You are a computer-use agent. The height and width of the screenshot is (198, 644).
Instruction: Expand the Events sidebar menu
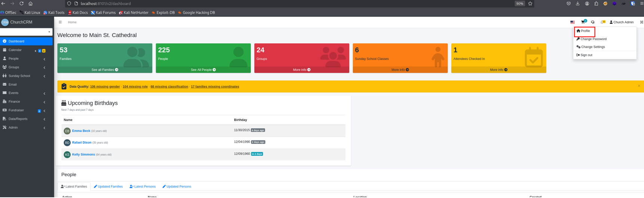pyautogui.click(x=26, y=93)
